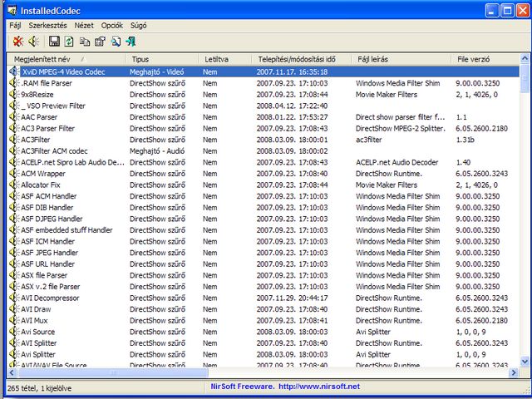Click the speaker icon beside AC3Filter ACM codec
Screen dimensions: 532x399
[14, 151]
